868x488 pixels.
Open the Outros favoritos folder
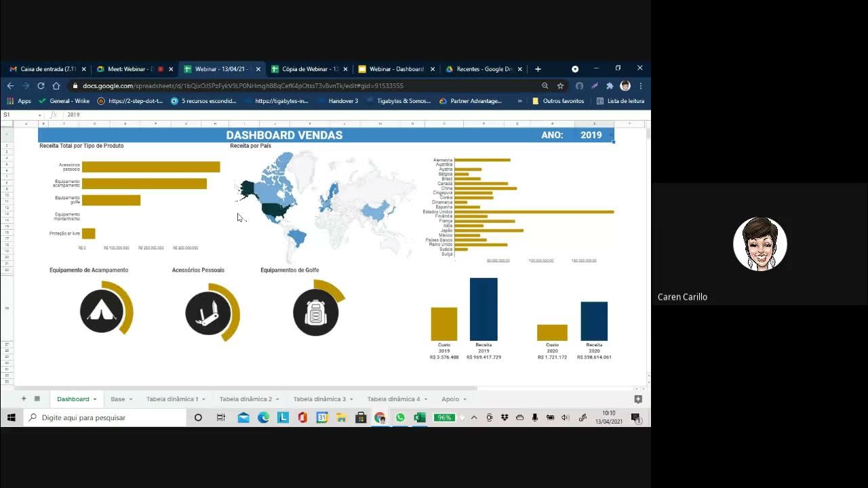click(x=558, y=101)
